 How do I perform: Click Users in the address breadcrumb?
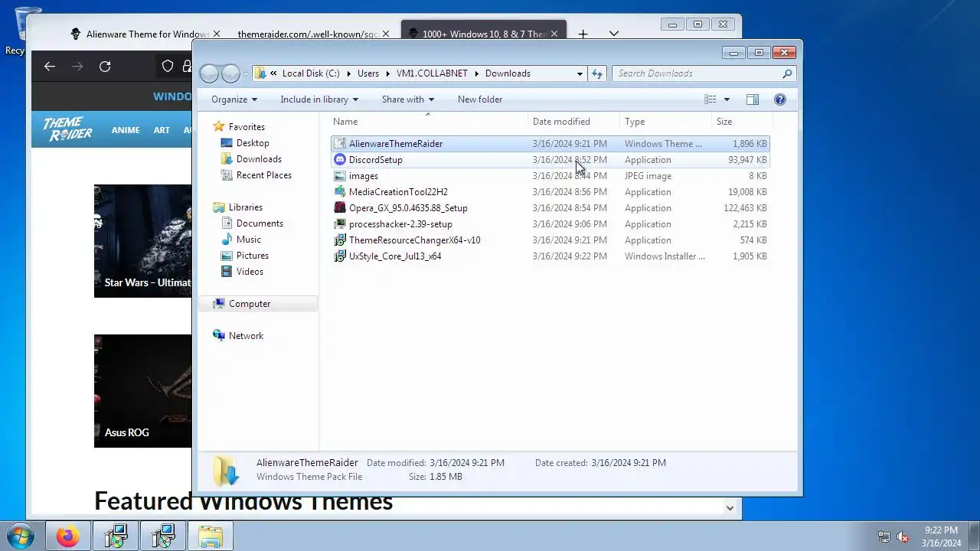tap(368, 73)
